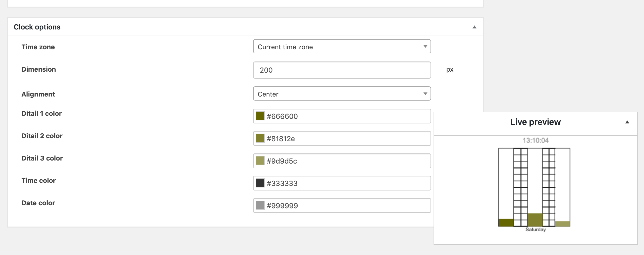Click the Live preview panel title
644x255 pixels.
coord(535,122)
